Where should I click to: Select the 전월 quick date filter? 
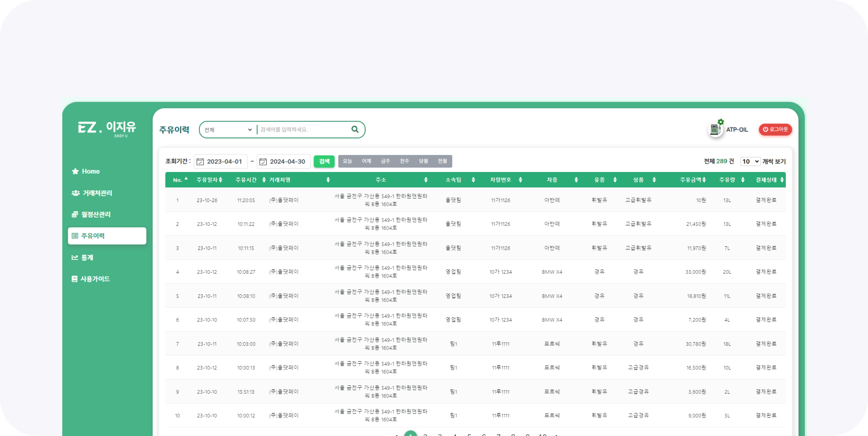(442, 161)
